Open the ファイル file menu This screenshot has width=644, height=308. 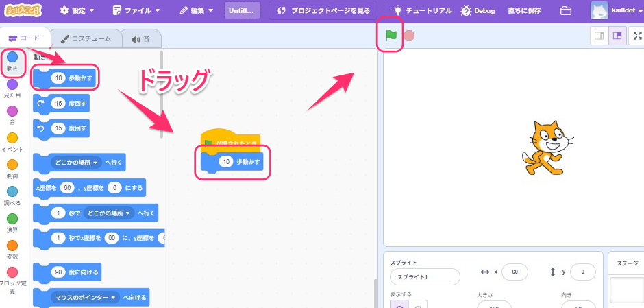click(x=136, y=11)
